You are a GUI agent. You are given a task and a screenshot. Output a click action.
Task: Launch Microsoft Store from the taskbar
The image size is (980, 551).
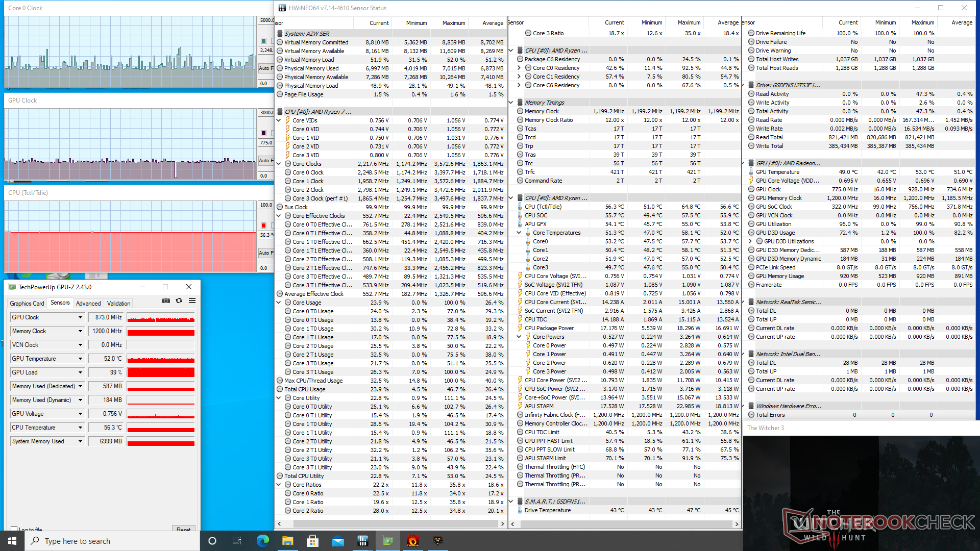point(313,541)
